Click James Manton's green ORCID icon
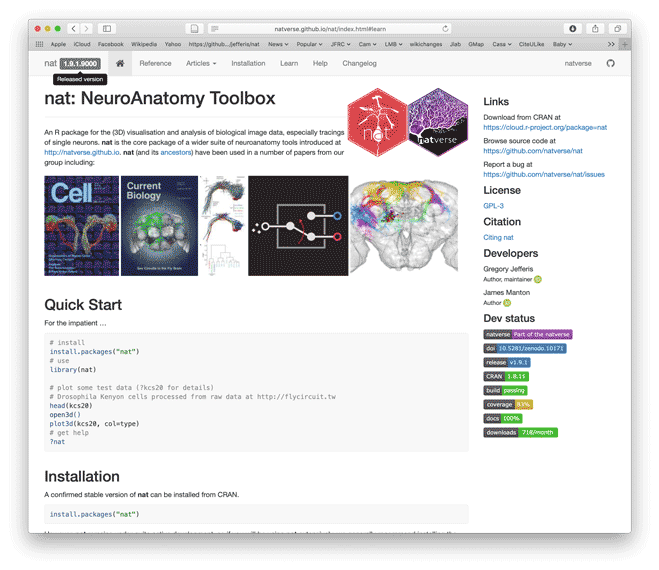Viewport: 659px width, 570px height. (x=507, y=303)
